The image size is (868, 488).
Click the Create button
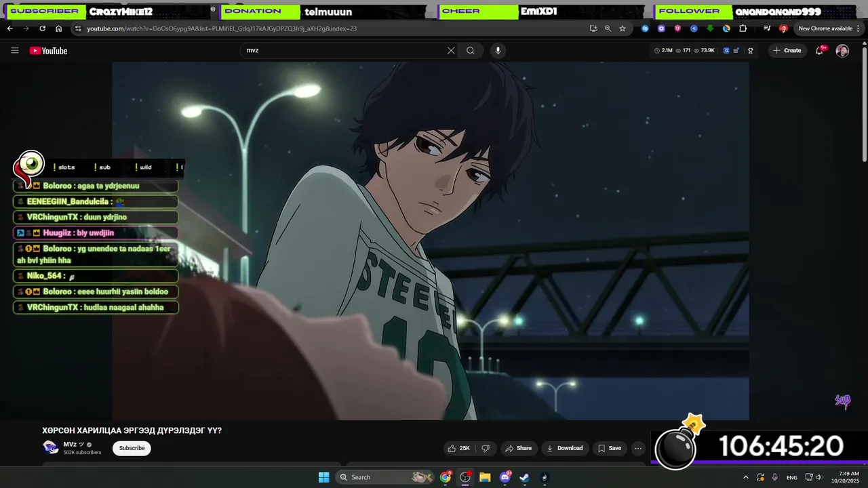click(x=787, y=51)
